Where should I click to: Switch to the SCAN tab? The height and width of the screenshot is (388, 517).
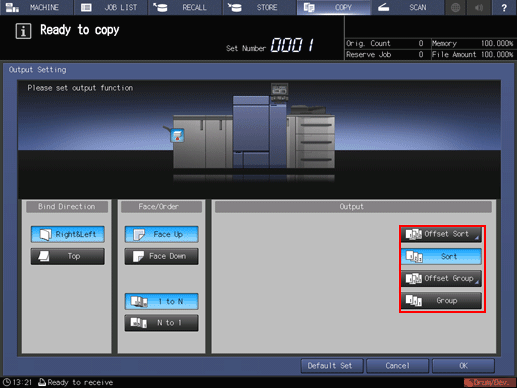pos(408,7)
